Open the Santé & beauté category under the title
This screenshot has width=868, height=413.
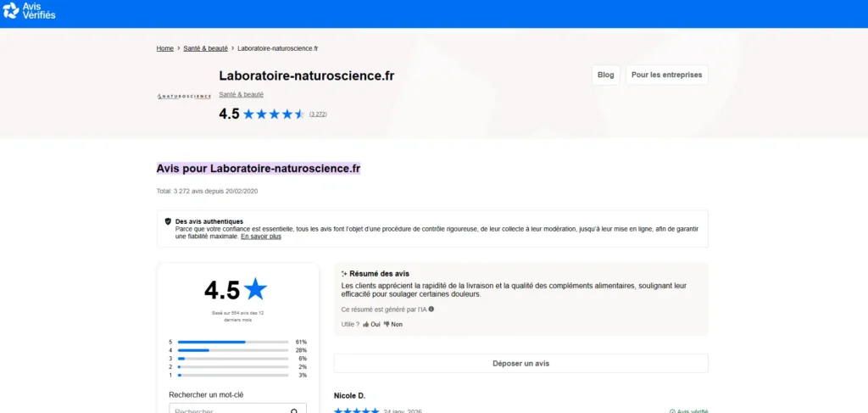click(x=242, y=95)
